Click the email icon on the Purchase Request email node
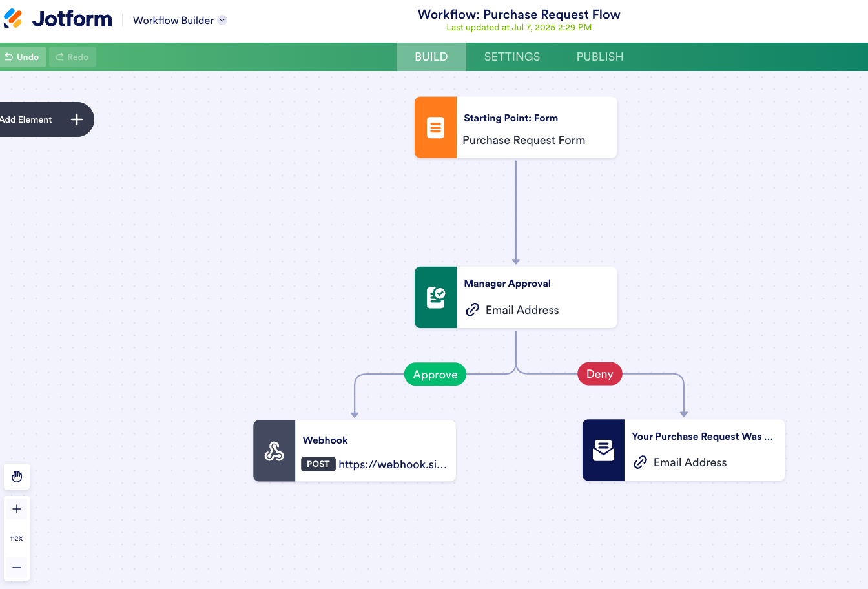 603,450
